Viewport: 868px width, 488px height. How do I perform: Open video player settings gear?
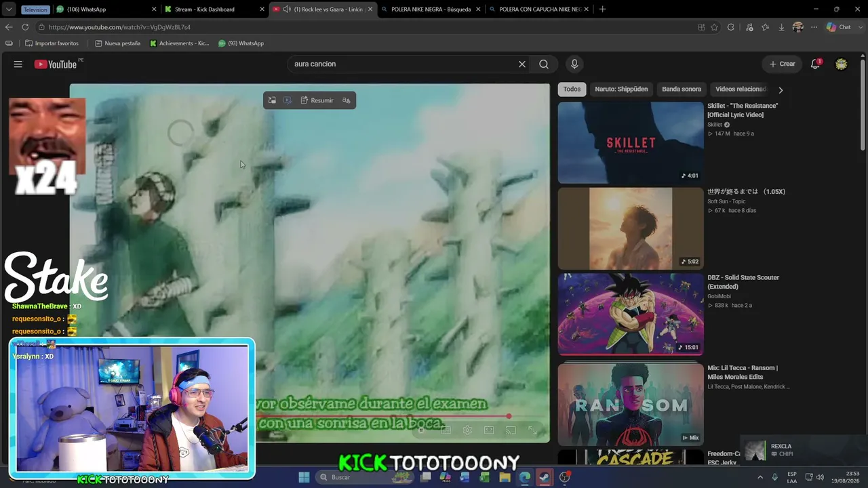coord(467,430)
